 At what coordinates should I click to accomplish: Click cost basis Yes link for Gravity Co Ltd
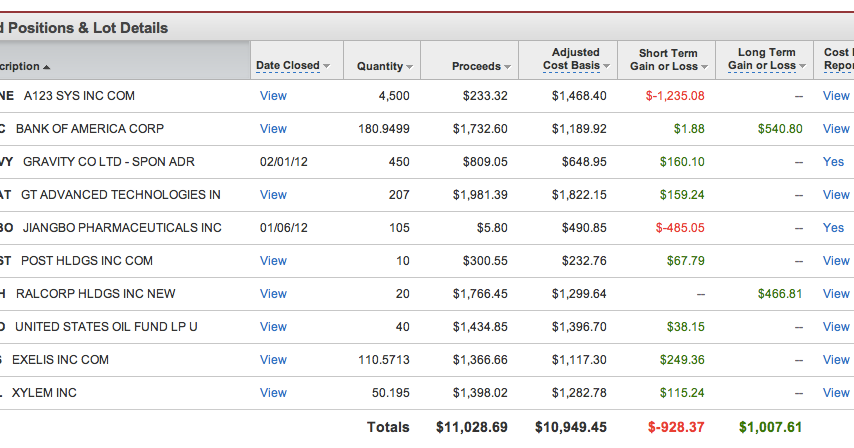coord(833,162)
